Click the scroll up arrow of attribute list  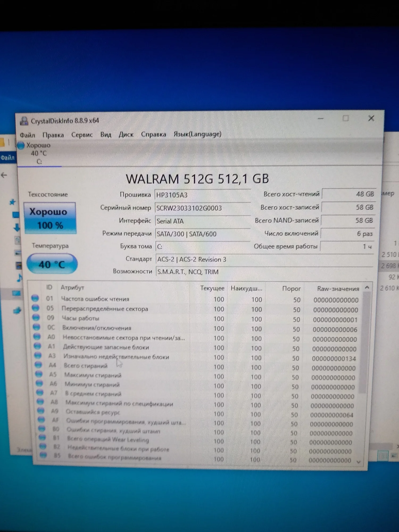367,288
